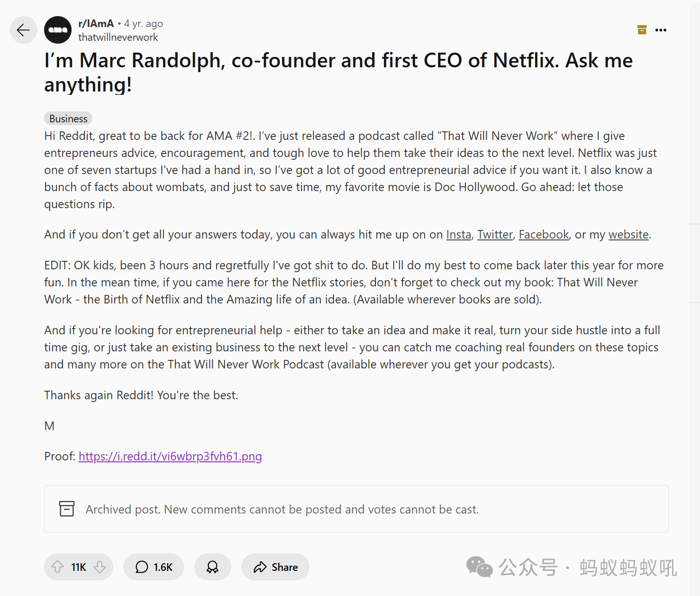
Task: Open the r/IAmA community link
Action: (96, 23)
